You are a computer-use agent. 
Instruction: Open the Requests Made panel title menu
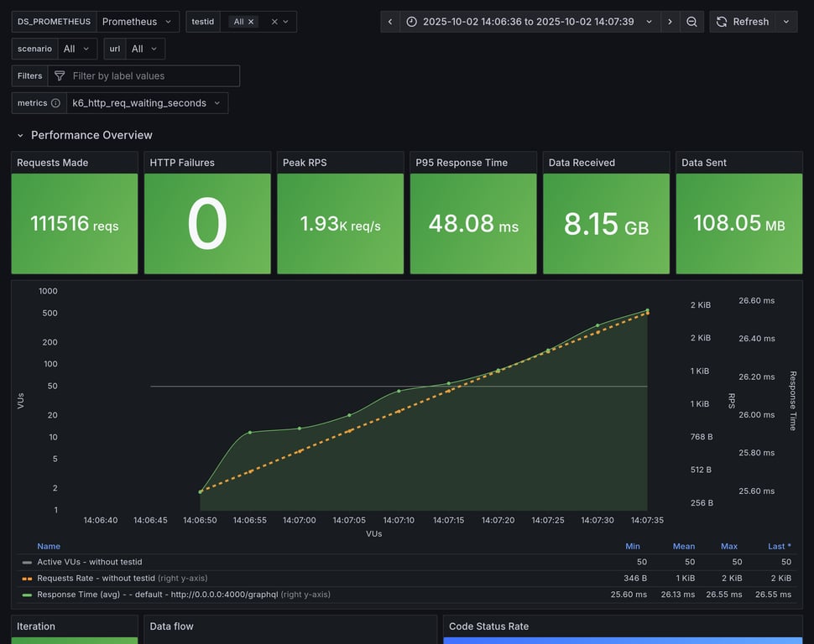pyautogui.click(x=53, y=163)
